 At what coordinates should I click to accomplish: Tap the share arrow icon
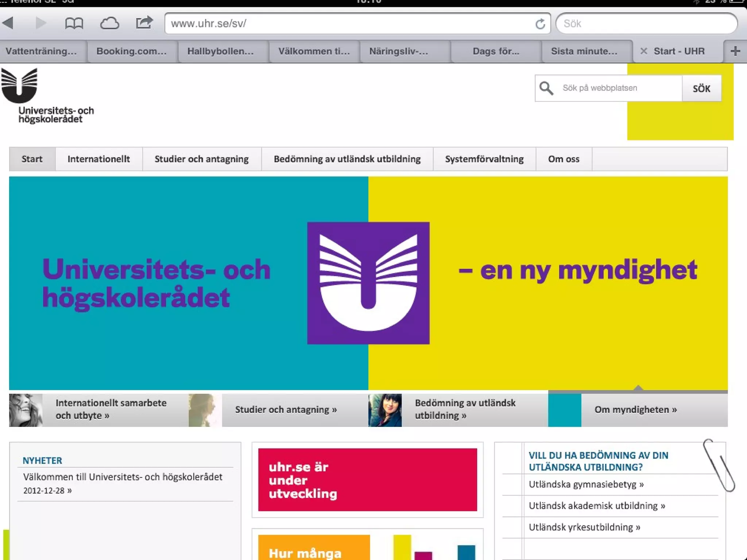144,23
